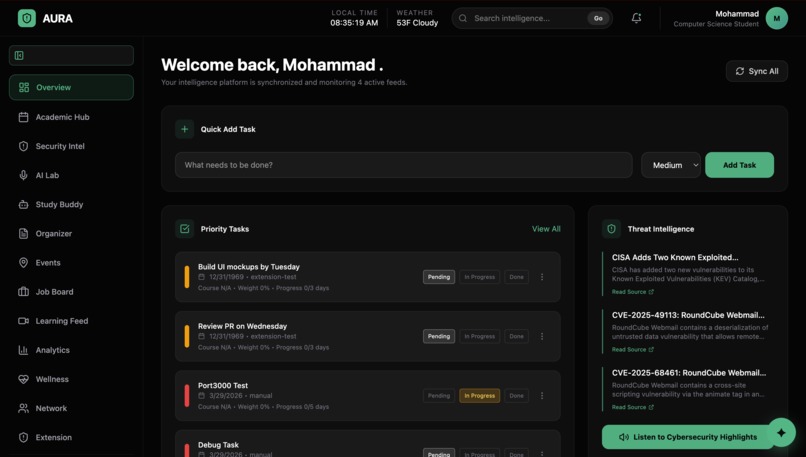Viewport: 806px width, 457px height.
Task: Click the Analytics bar chart icon
Action: tap(23, 350)
